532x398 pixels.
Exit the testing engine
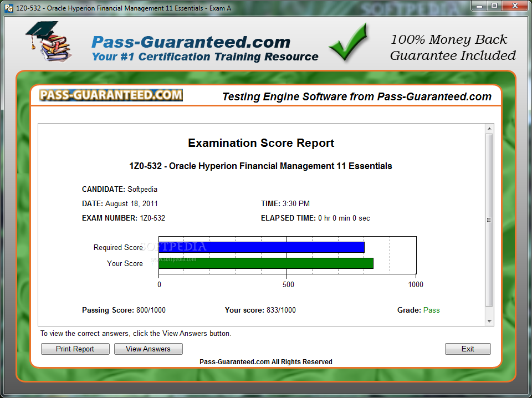pos(468,349)
